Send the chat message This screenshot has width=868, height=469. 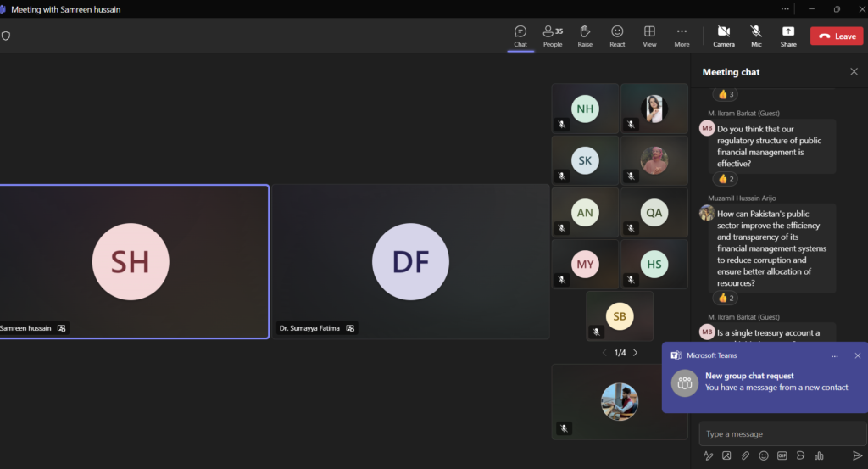click(x=857, y=455)
